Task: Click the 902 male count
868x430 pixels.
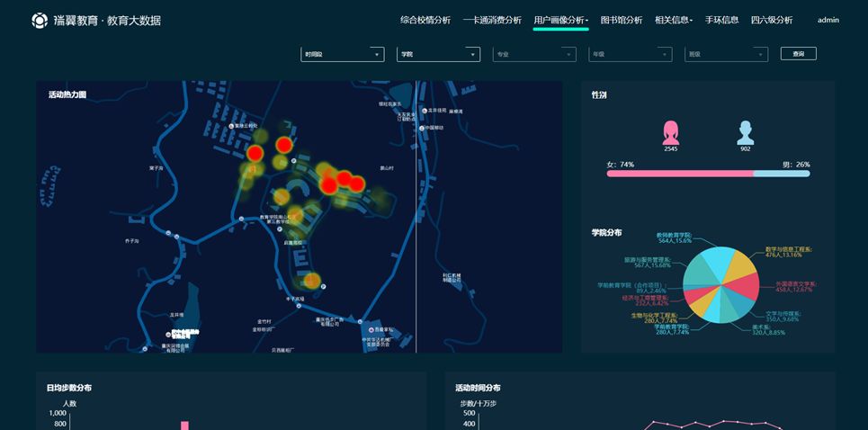Action: coord(745,148)
